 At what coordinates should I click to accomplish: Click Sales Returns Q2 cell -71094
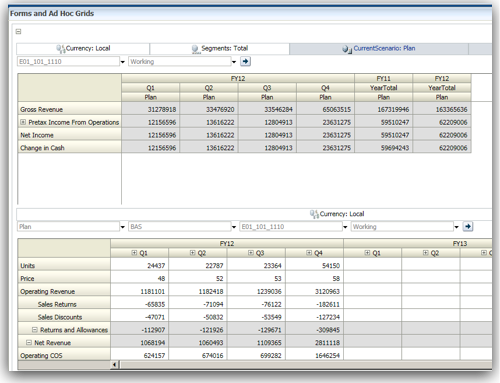point(198,304)
